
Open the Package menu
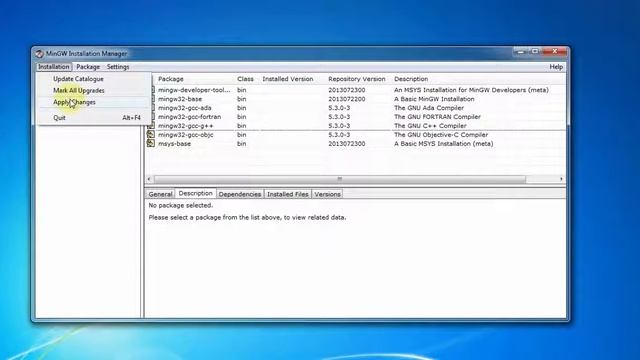click(88, 67)
